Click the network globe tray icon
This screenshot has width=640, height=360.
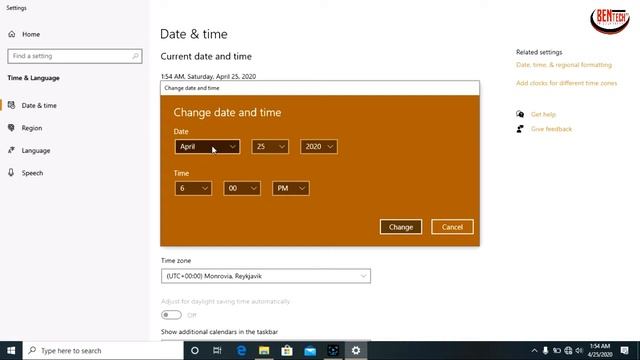pos(568,351)
